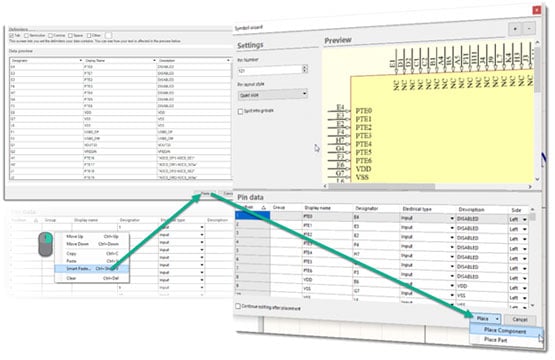
Task: Choose Move Up in the context menu
Action: coord(92,236)
